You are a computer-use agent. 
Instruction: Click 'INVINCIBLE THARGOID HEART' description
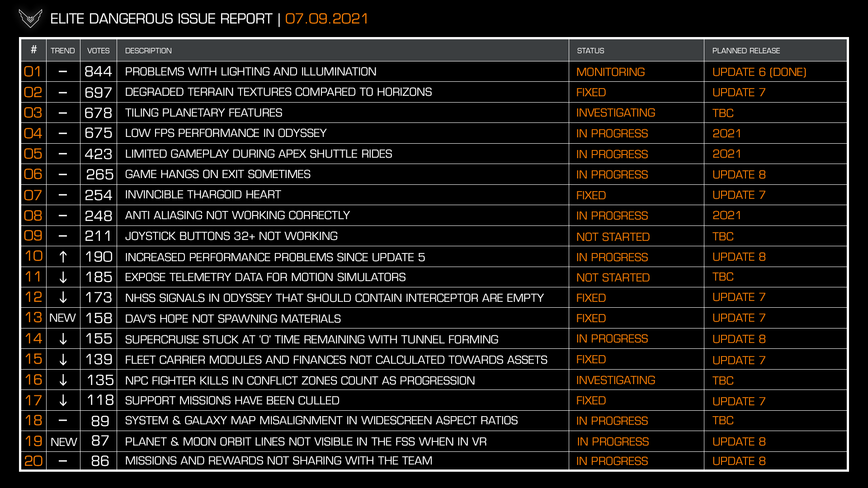pyautogui.click(x=203, y=195)
